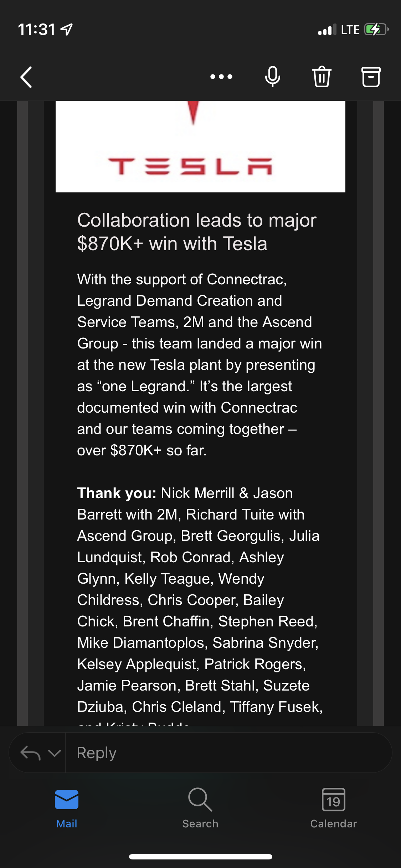Expand reply options chevron beside reply arrow
Screen dimensions: 401x868
pyautogui.click(x=55, y=753)
